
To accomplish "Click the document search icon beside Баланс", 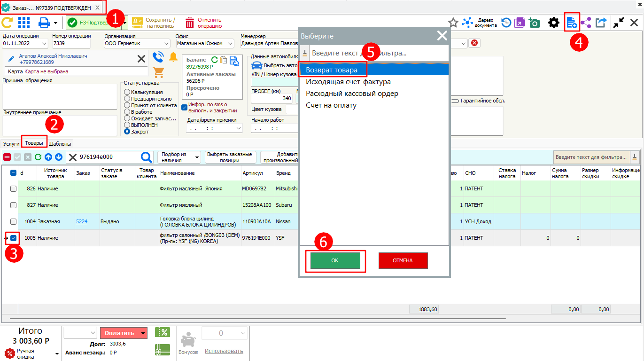I will tap(234, 60).
